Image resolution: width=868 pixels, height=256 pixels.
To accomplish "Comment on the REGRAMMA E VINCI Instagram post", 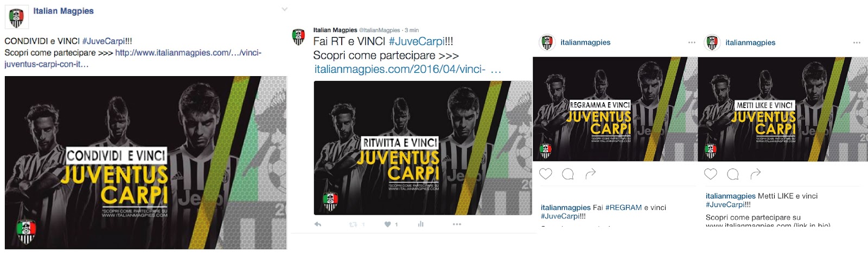I will [x=568, y=174].
